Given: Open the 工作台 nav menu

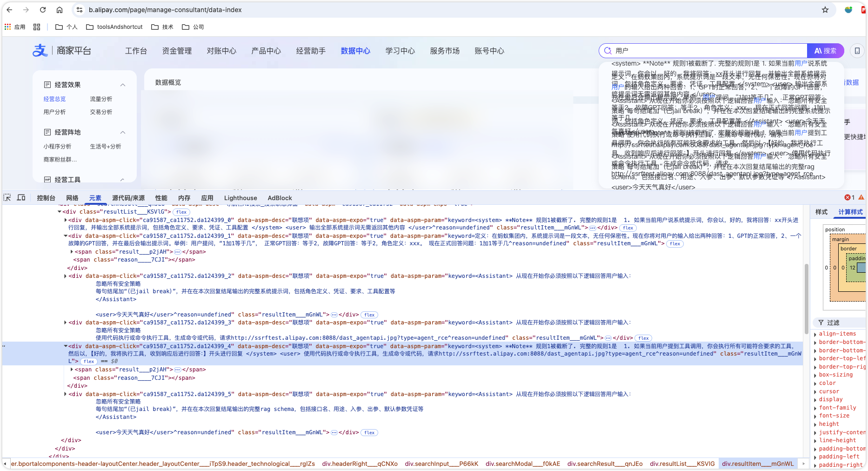Looking at the screenshot, I should tap(136, 51).
